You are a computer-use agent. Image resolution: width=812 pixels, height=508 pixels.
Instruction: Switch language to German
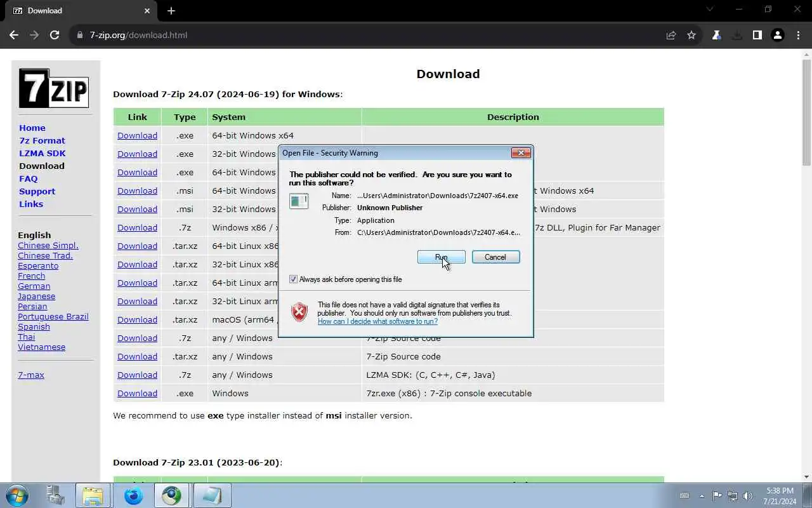34,286
